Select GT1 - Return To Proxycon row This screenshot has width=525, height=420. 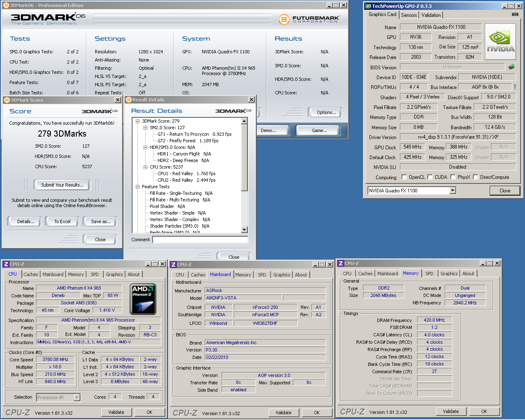pos(194,134)
